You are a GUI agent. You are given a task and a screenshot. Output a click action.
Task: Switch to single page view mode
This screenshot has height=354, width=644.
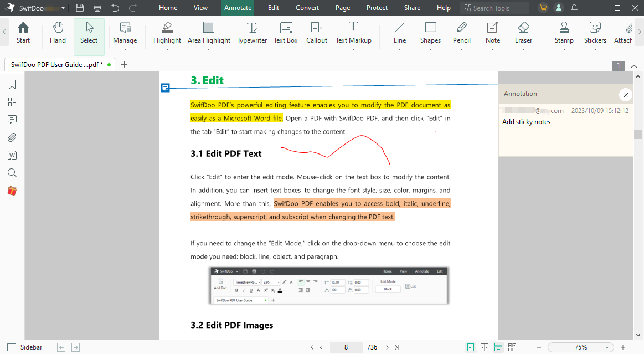click(471, 347)
